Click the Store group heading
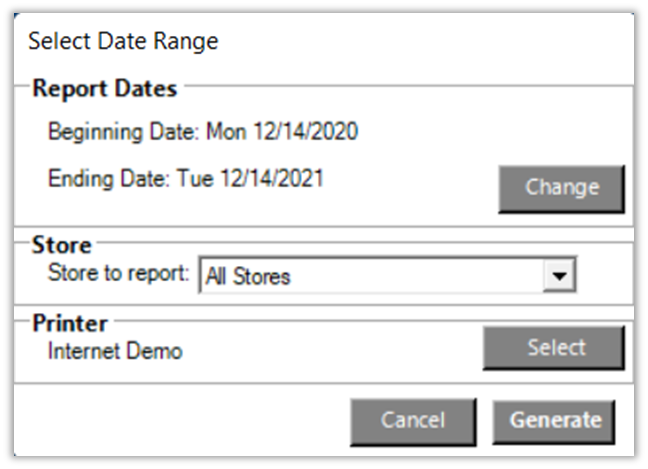This screenshot has width=648, height=469. (x=61, y=245)
